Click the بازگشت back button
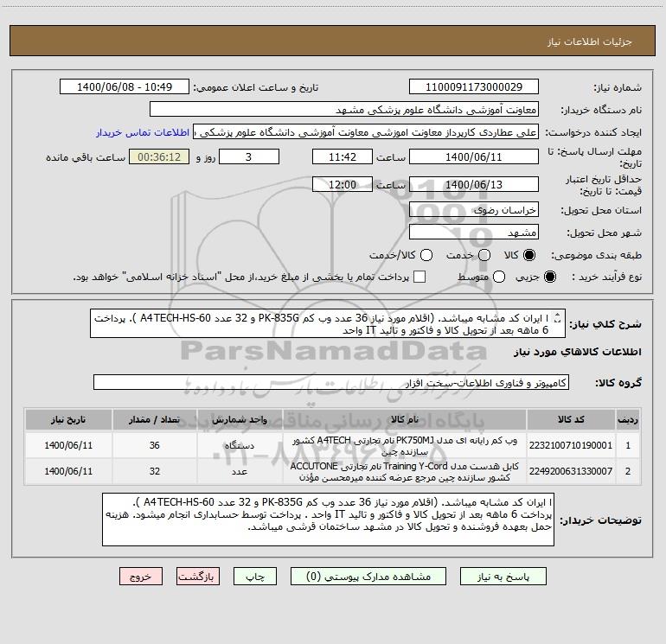 (x=198, y=577)
